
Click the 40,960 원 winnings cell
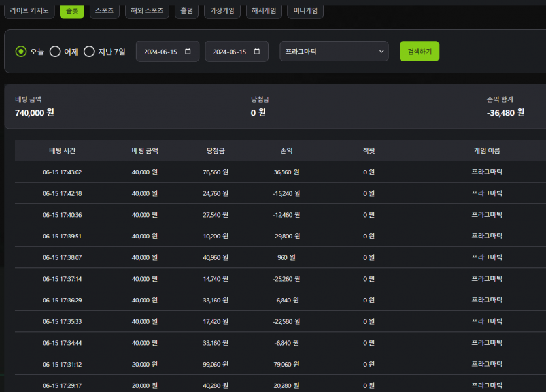tap(216, 257)
